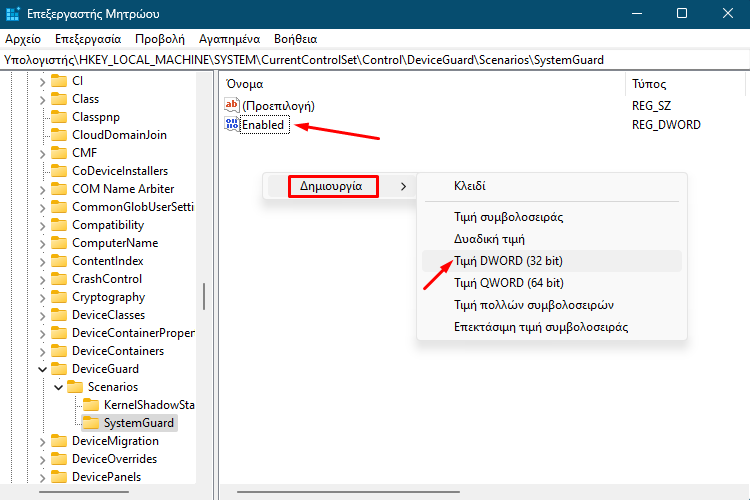The height and width of the screenshot is (500, 750).
Task: Select the CrashControl key
Action: (x=107, y=279)
